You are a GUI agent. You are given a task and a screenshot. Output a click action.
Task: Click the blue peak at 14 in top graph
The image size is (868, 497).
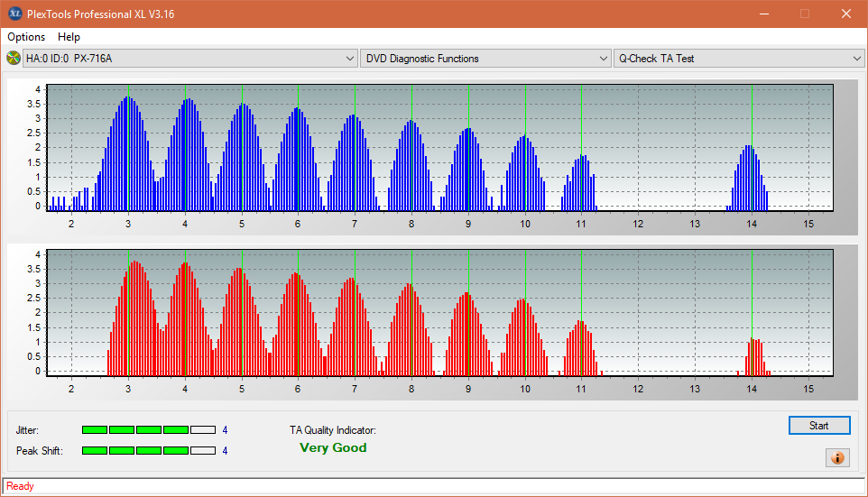coord(748,179)
